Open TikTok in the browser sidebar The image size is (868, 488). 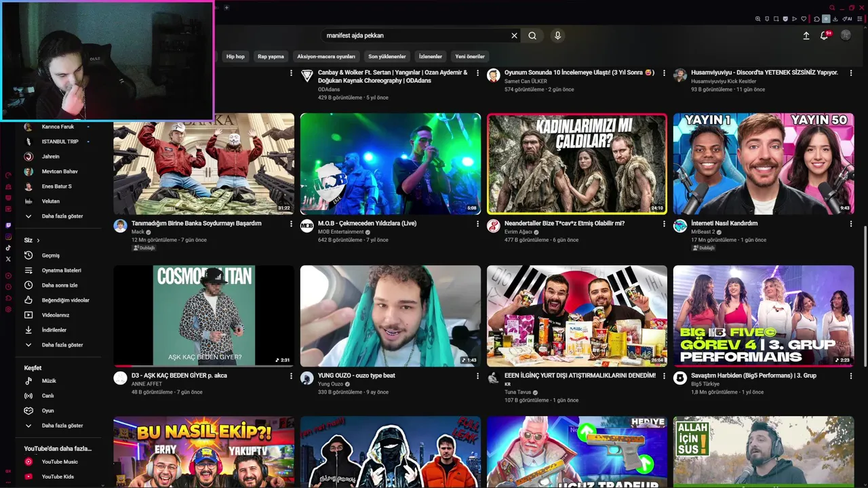point(8,248)
